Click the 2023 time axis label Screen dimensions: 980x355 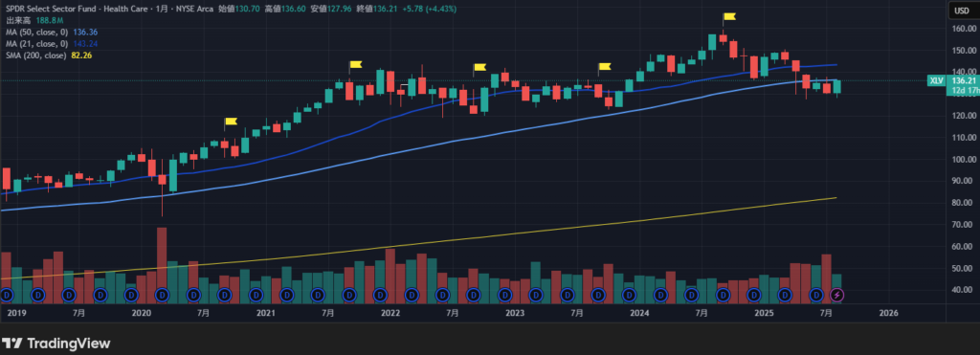coord(514,313)
